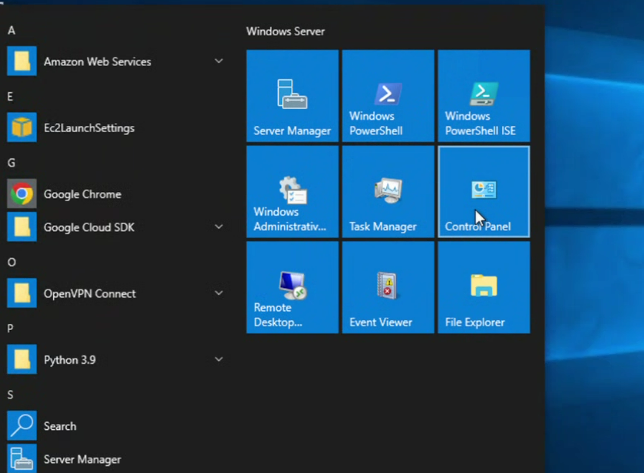Screen dimensions: 644x473
Task: Select the OpenVPN Connect label
Action: [90, 294]
